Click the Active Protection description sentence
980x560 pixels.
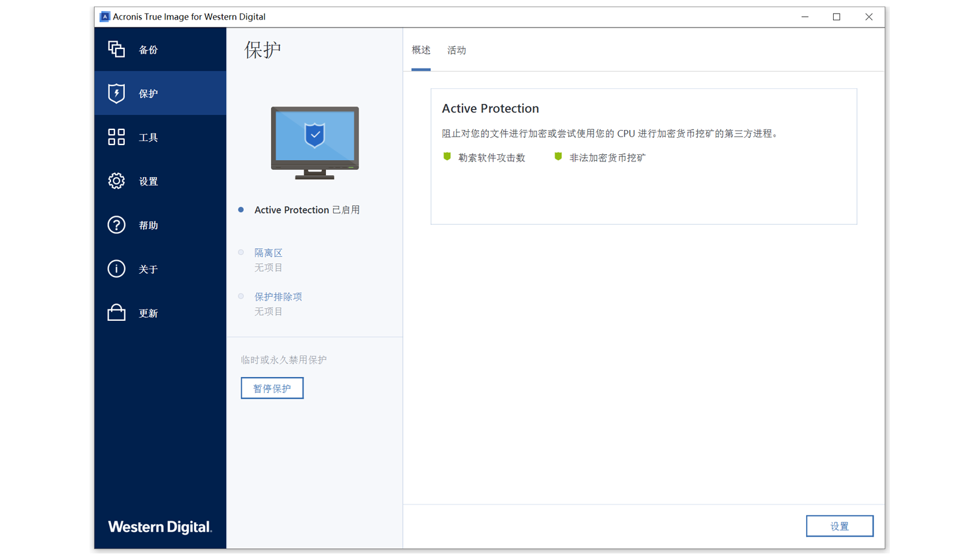click(610, 133)
